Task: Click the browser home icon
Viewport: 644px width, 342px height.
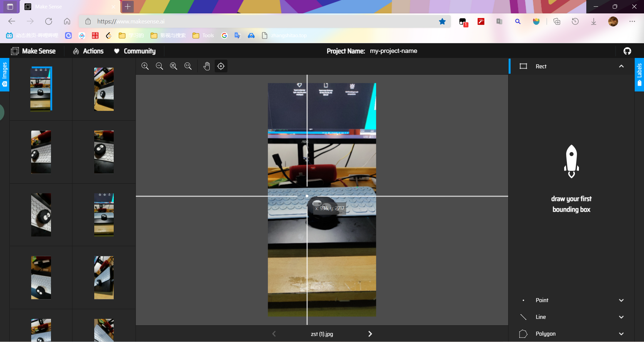Action: coord(67,21)
